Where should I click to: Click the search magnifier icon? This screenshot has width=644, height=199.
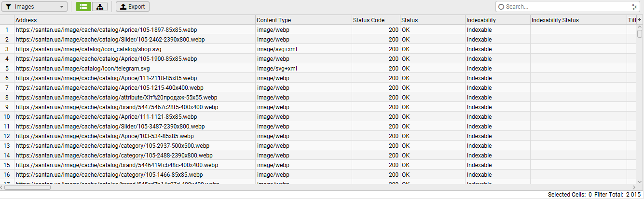tap(501, 7)
